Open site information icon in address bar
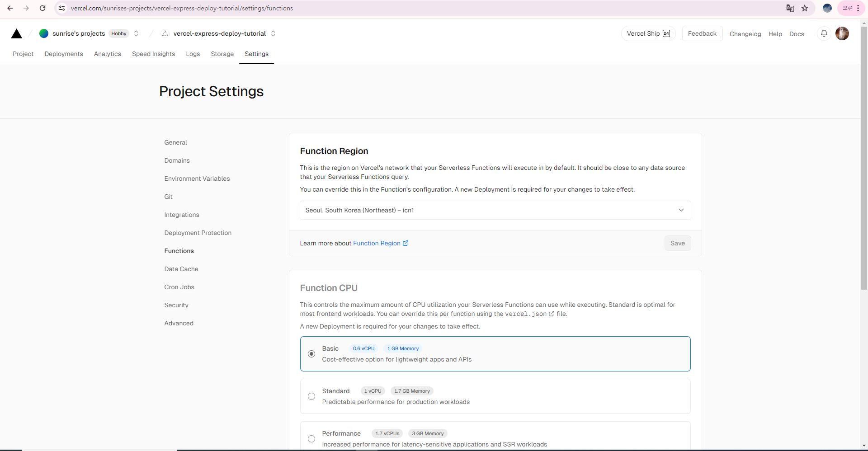The image size is (868, 451). point(62,8)
